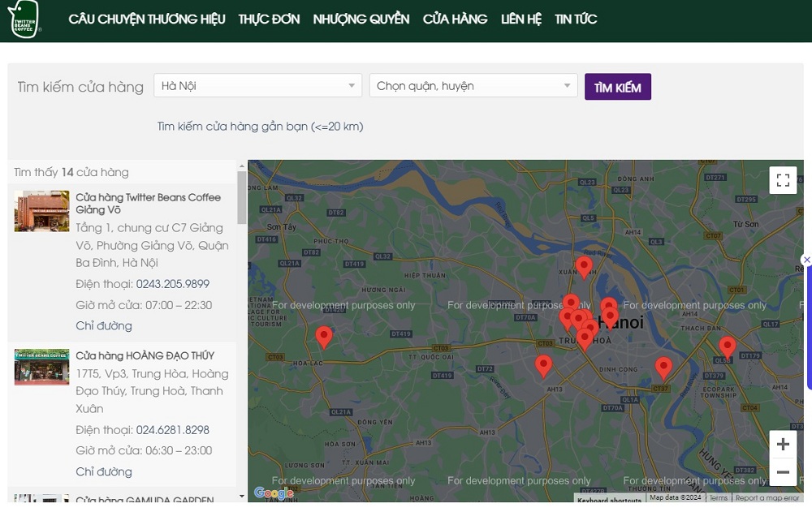This screenshot has height=512, width=812.
Task: Open map Keyboard shortcuts
Action: click(609, 500)
